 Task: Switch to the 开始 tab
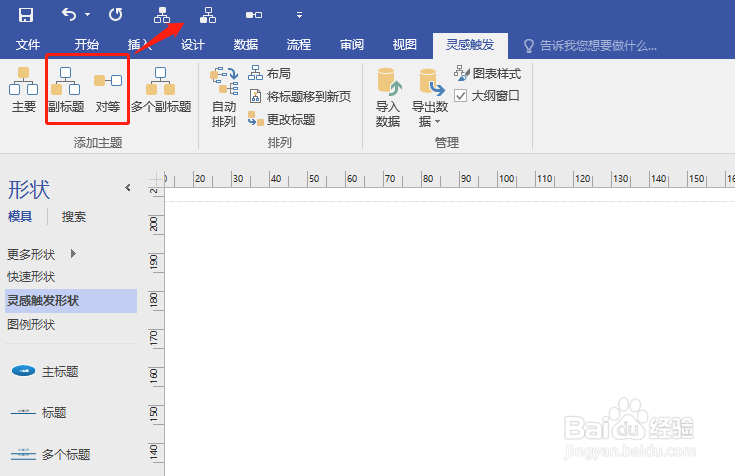87,45
